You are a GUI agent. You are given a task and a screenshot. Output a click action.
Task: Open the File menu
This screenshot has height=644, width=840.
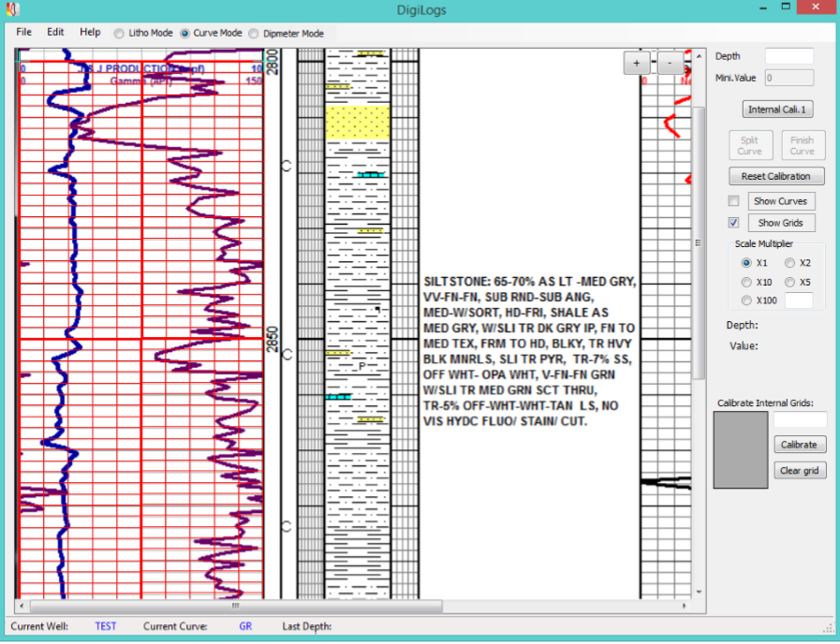point(23,32)
